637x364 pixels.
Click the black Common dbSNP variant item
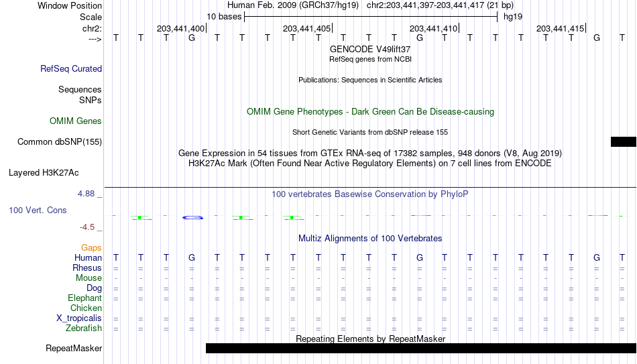[624, 142]
